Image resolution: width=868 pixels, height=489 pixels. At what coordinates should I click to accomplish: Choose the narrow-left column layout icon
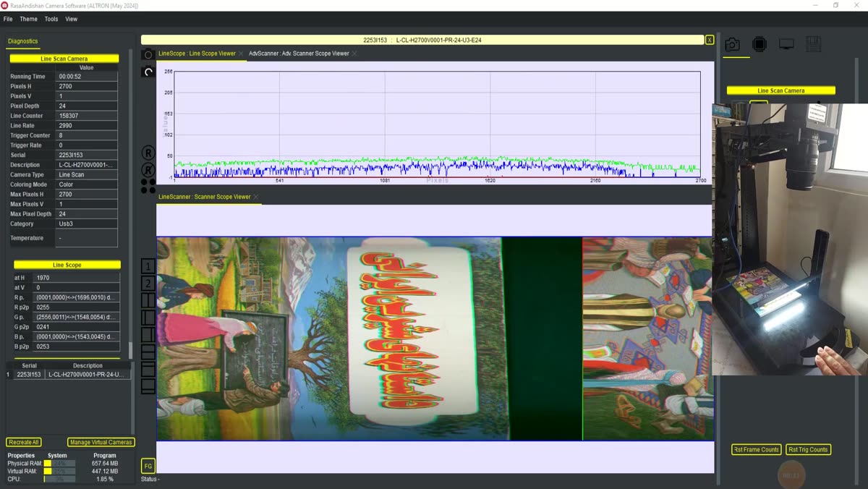coord(148,318)
